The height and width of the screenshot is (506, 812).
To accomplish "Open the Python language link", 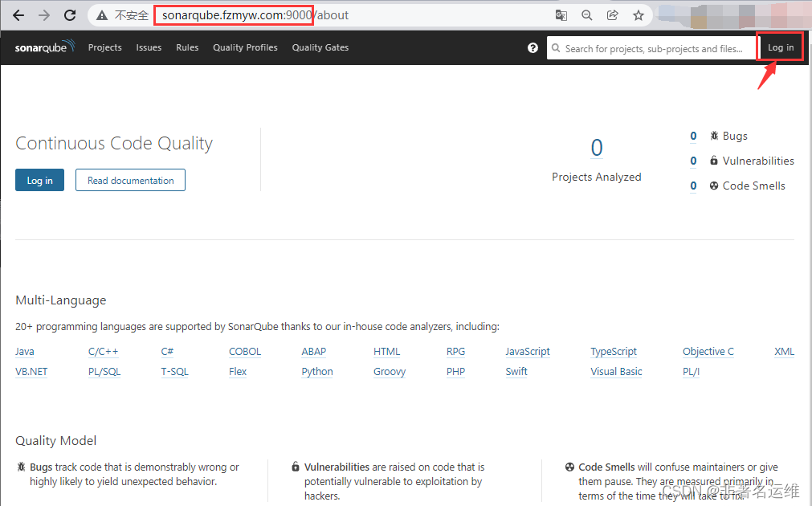I will 317,371.
